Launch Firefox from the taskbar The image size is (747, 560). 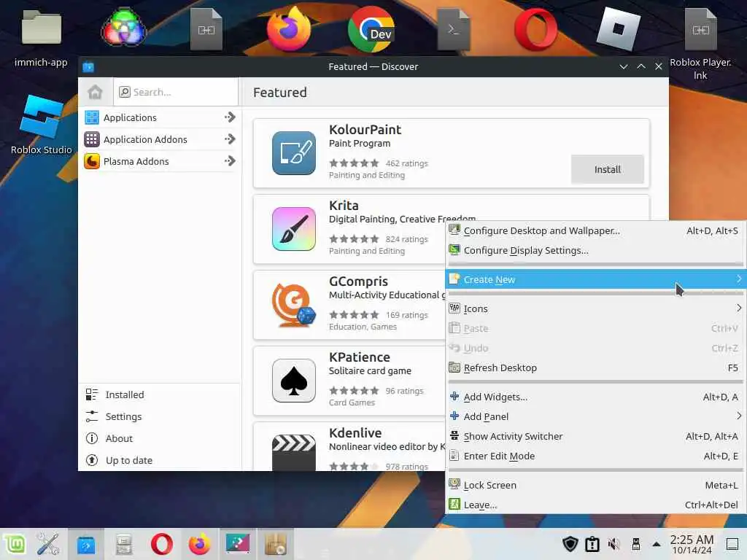(200, 544)
